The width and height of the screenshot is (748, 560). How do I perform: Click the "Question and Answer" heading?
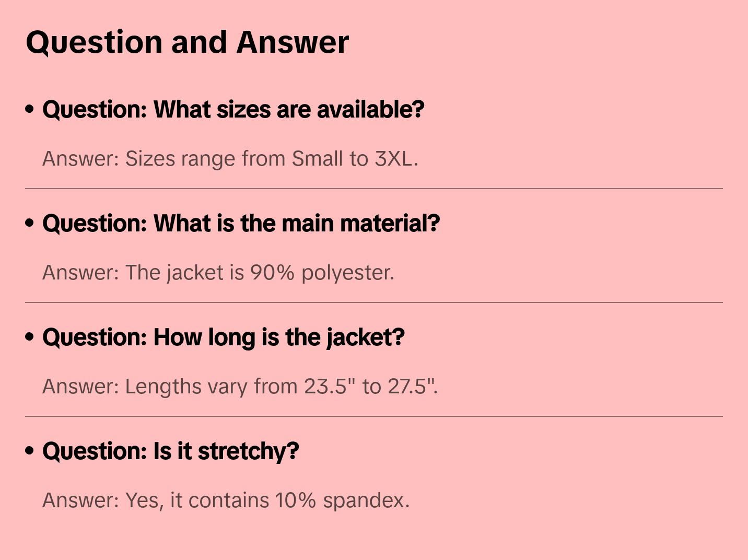pyautogui.click(x=187, y=42)
